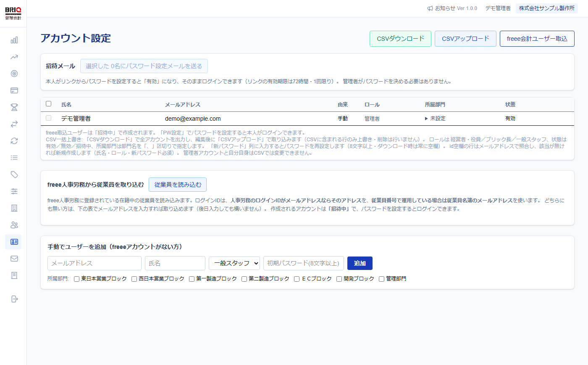Expand the 未設定 department disclosure triangle
This screenshot has width=588, height=365.
tap(427, 119)
